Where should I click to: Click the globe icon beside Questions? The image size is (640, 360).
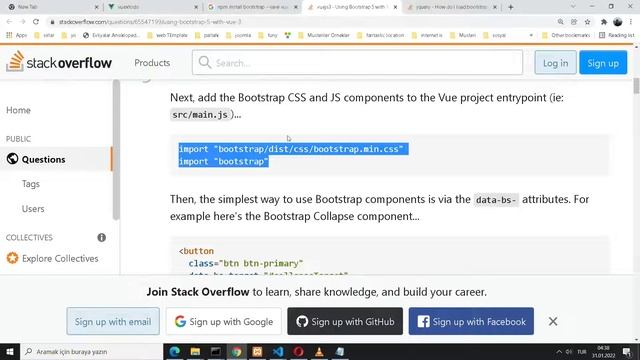tap(12, 159)
